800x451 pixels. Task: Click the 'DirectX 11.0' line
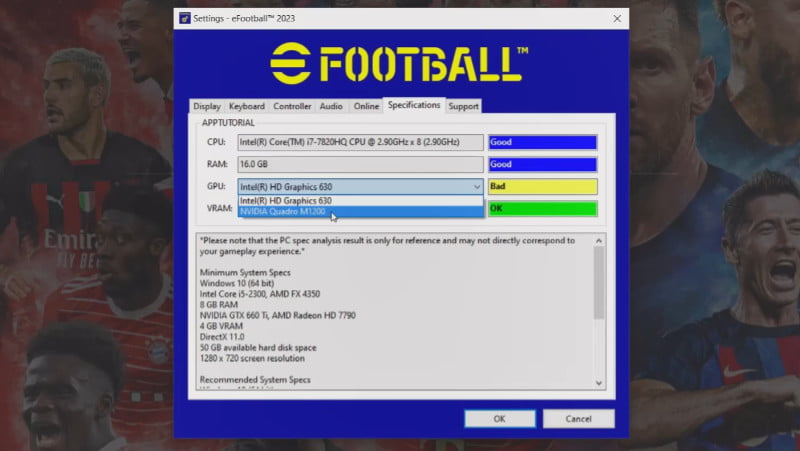222,337
